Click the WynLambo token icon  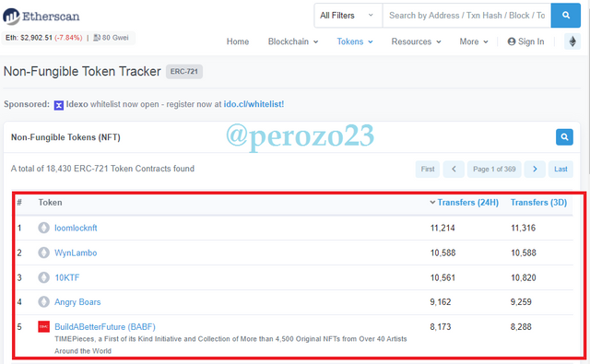click(x=43, y=252)
